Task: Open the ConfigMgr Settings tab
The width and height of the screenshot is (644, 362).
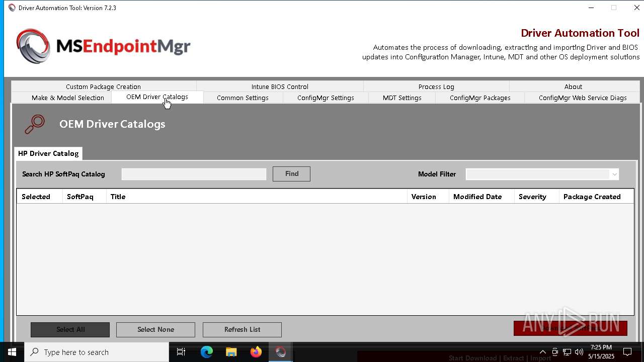Action: [x=326, y=98]
